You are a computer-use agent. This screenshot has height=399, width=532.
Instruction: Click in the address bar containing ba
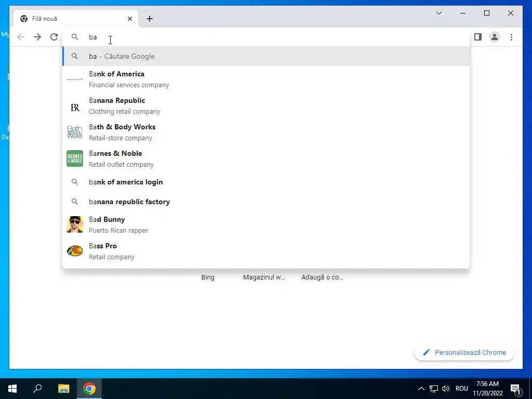(266, 37)
